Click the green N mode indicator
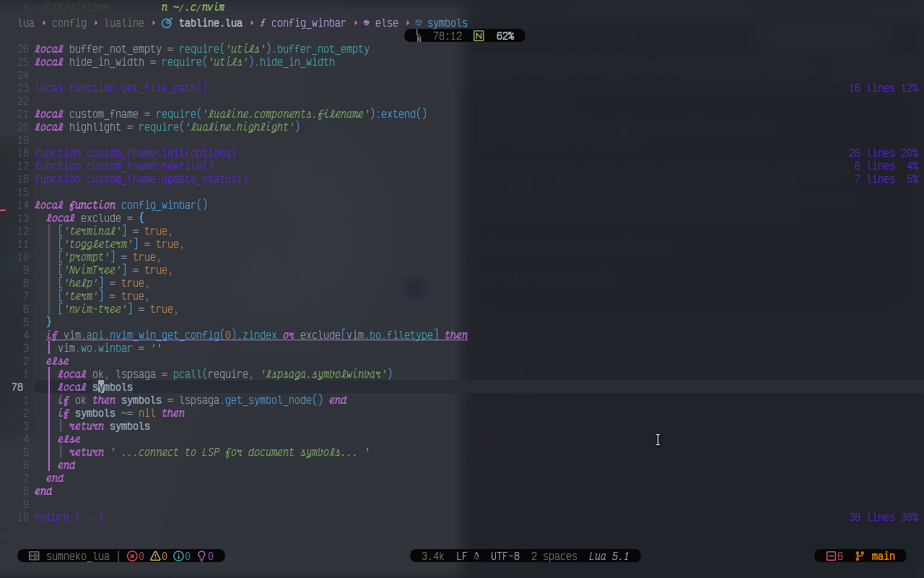924x578 pixels. point(477,35)
